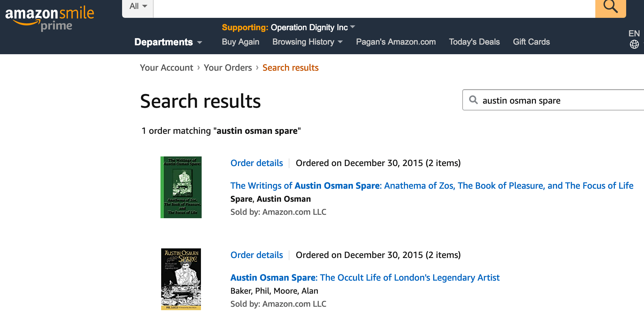The height and width of the screenshot is (317, 644).
Task: Open the All search category dropdown
Action: coord(138,7)
